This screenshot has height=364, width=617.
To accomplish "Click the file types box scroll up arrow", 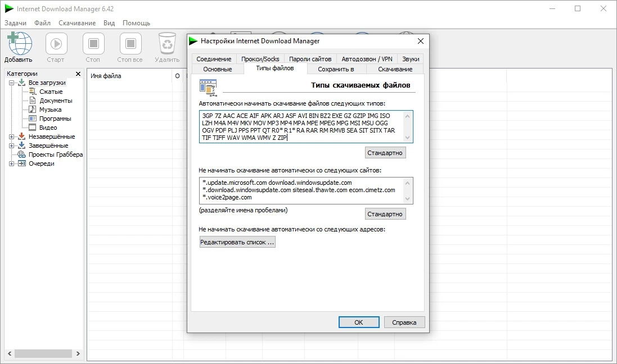I will tap(408, 116).
